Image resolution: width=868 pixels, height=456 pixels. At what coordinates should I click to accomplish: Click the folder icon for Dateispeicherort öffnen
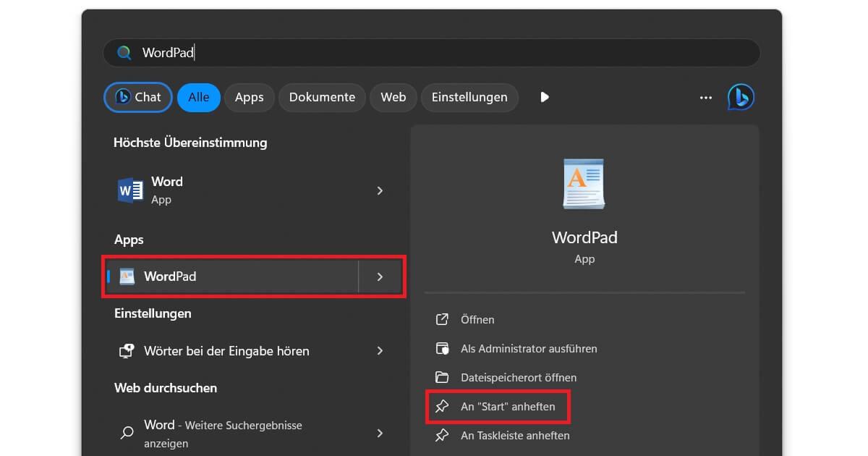point(442,377)
